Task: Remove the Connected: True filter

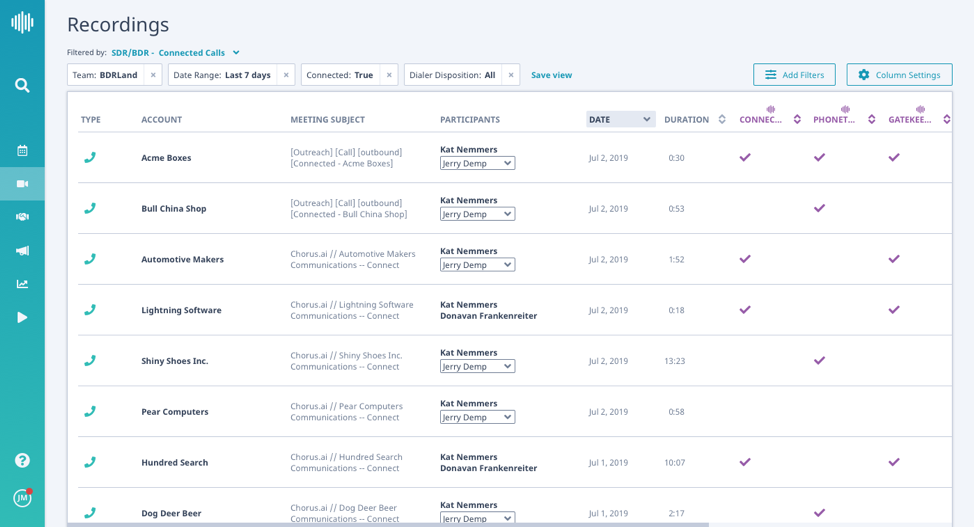Action: [389, 75]
